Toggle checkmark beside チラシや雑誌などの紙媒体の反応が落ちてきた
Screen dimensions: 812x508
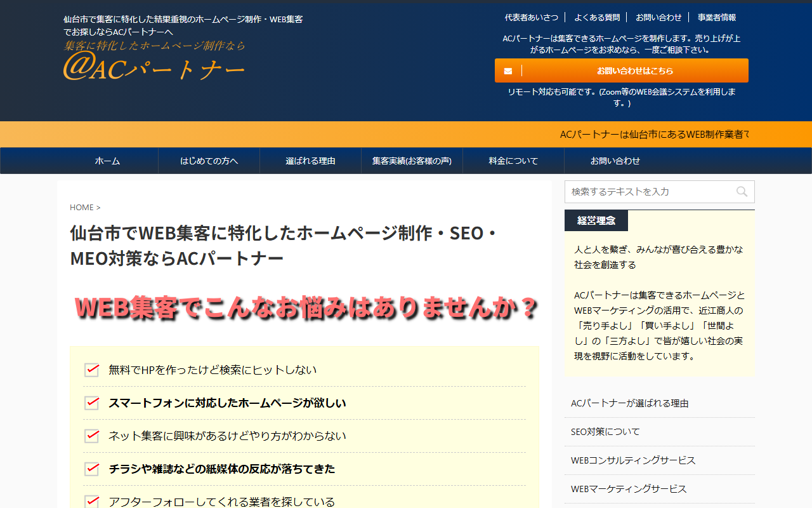pyautogui.click(x=91, y=469)
